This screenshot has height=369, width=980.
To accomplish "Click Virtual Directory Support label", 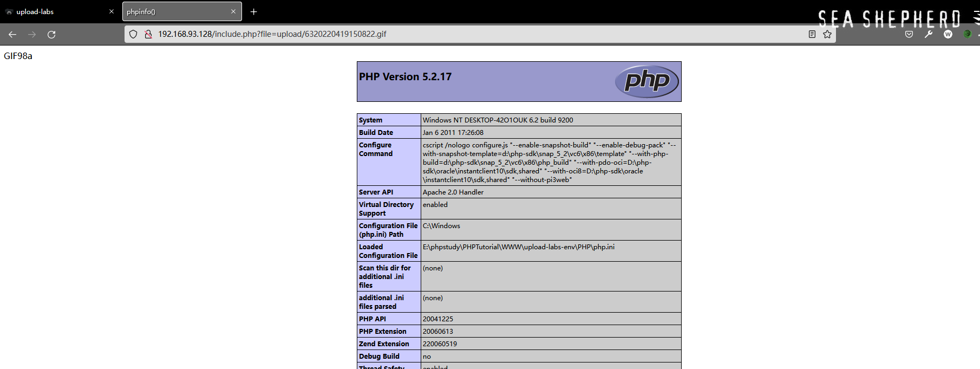I will pyautogui.click(x=386, y=209).
